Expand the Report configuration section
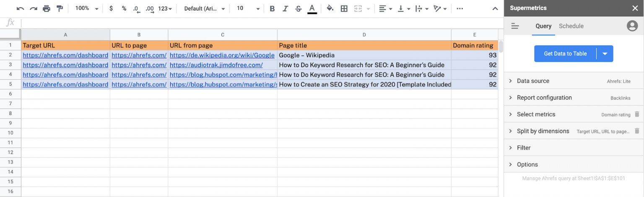Viewport: 644px width, 197px height. (x=544, y=98)
